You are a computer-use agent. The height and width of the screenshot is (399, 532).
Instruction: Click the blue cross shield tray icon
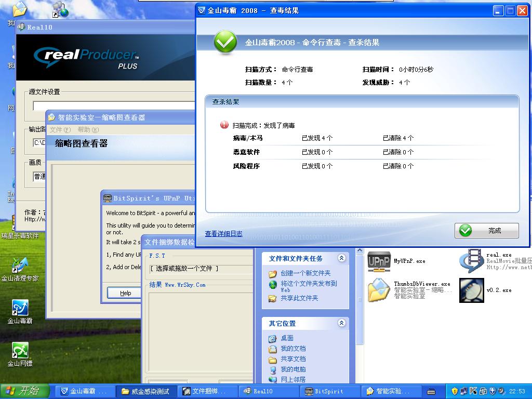click(x=493, y=391)
